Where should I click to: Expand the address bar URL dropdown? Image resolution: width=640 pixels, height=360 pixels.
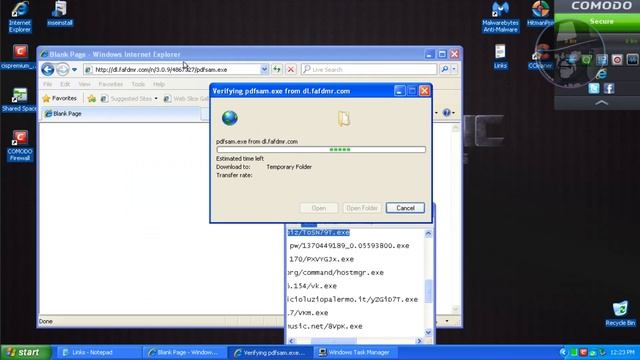pos(264,70)
